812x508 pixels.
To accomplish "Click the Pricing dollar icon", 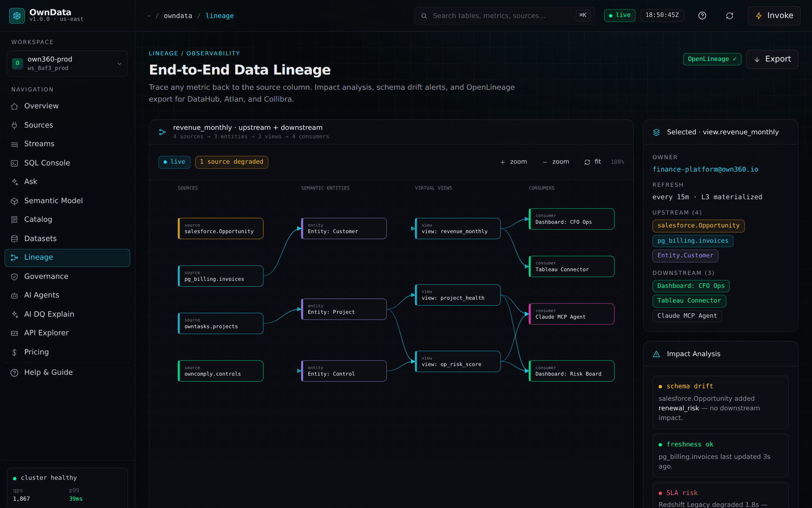I will point(14,352).
